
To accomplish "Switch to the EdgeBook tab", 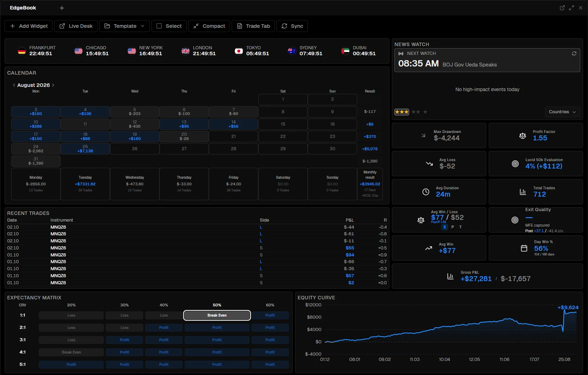I will pos(23,8).
